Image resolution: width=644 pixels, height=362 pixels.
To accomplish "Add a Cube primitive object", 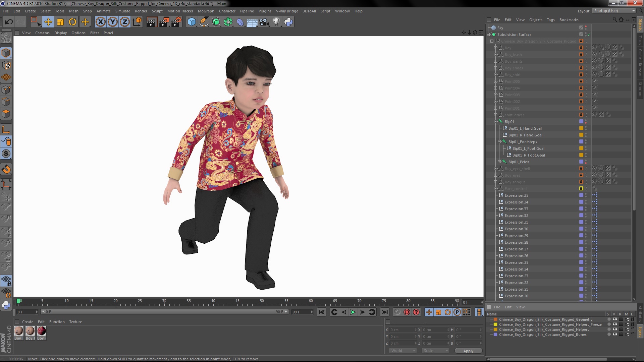I will tap(192, 22).
